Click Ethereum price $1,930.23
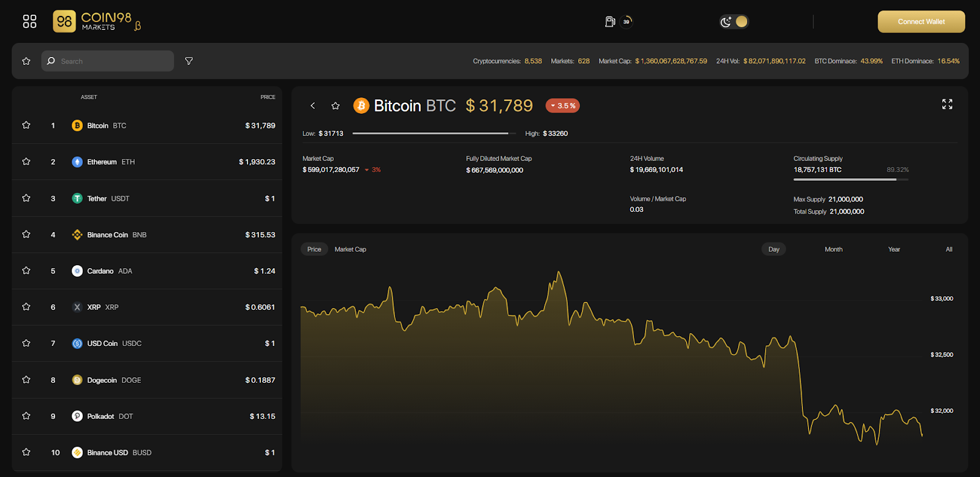Screen dimensions: 980x477 (x=257, y=162)
